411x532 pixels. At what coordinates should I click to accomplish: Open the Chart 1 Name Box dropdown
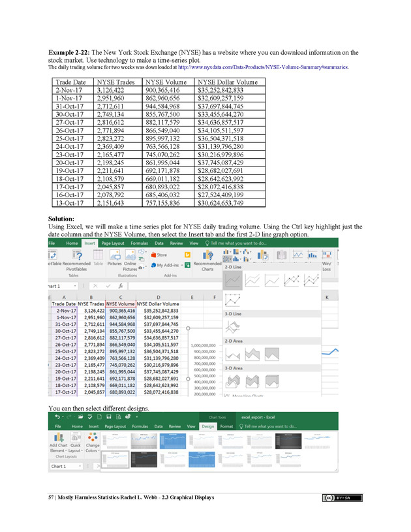coord(80,466)
